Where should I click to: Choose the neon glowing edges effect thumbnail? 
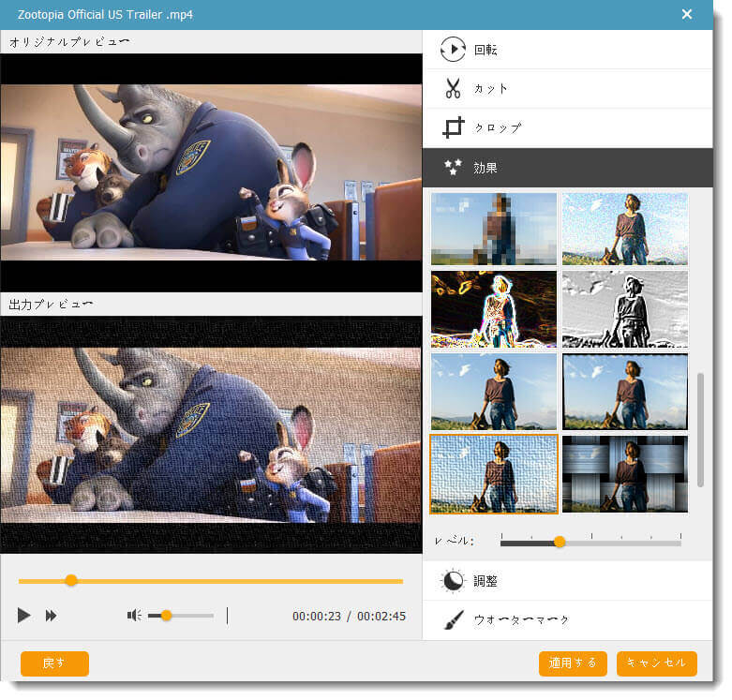pos(493,309)
